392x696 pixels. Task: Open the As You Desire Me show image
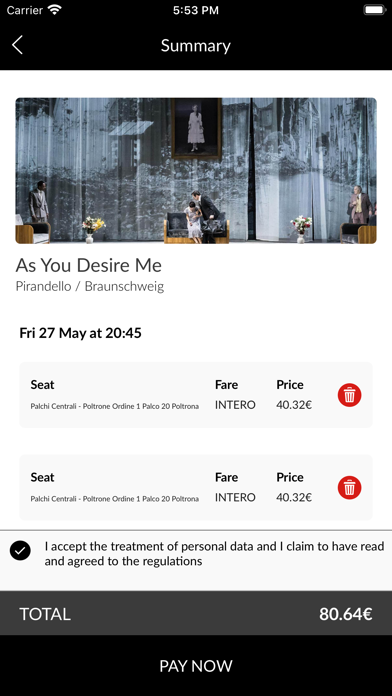[x=196, y=170]
